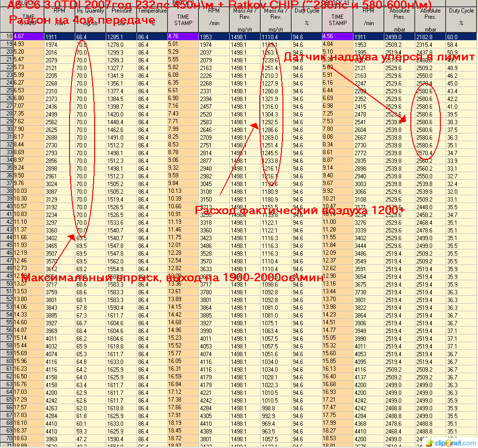Click duty cycle 46.2 in row 23
The width and height of the screenshot is (478, 448).
click(x=461, y=75)
